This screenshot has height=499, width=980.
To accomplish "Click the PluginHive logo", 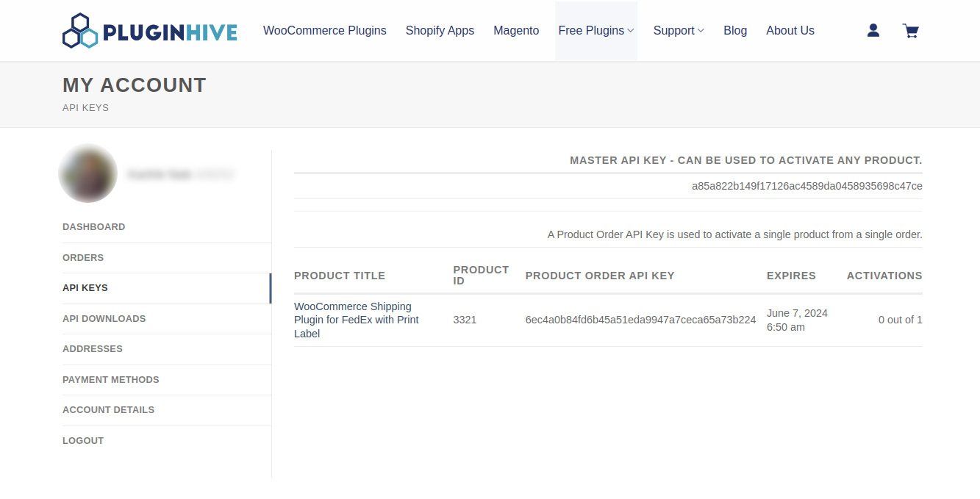I will 150,31.
